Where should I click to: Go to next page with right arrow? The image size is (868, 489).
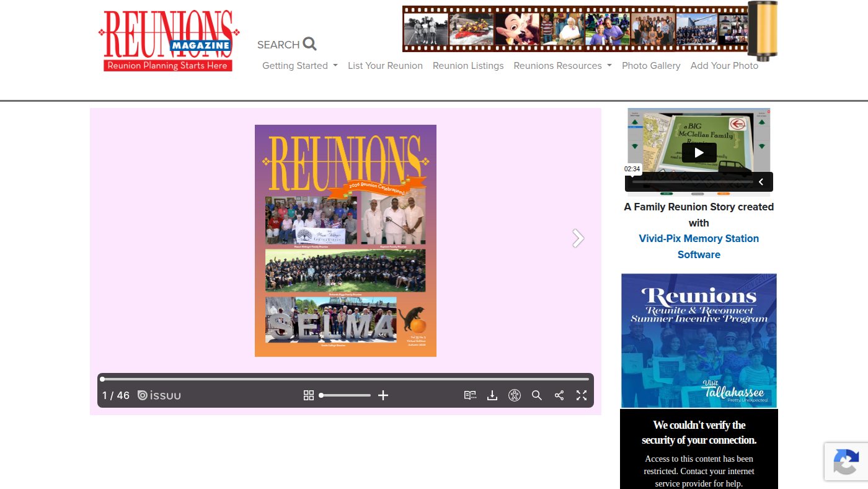click(x=578, y=238)
